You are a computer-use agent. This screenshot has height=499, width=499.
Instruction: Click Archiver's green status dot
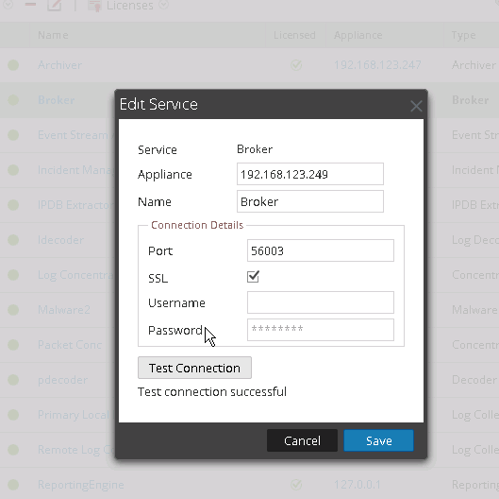[x=13, y=65]
